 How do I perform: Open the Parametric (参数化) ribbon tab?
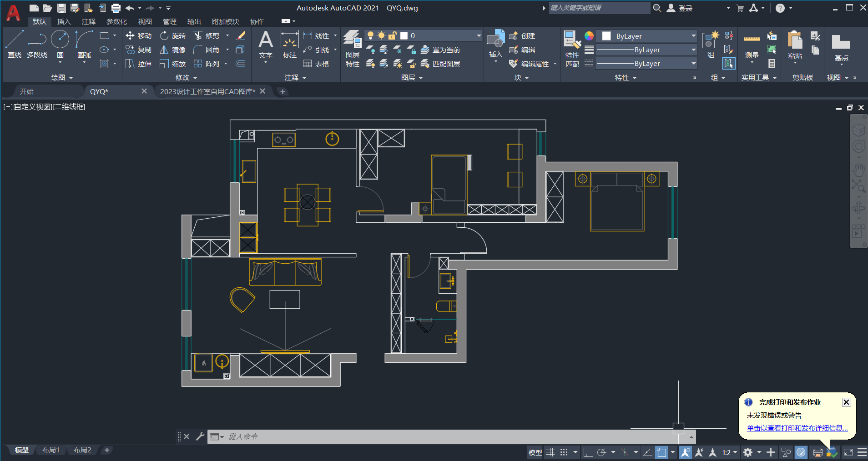[x=116, y=21]
